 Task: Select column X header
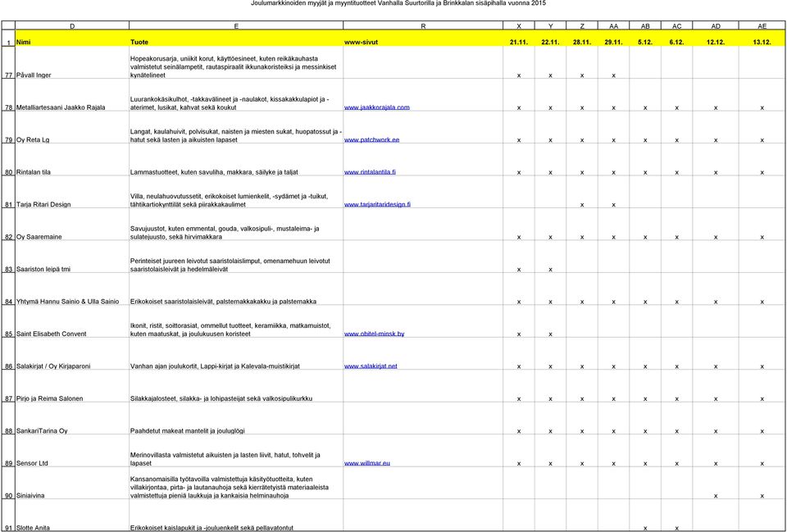[519, 25]
